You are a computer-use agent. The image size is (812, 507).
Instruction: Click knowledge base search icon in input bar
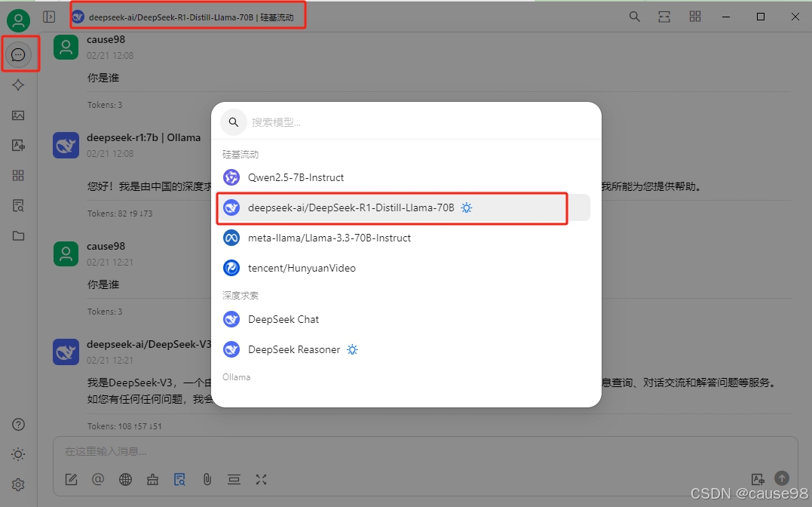(179, 480)
